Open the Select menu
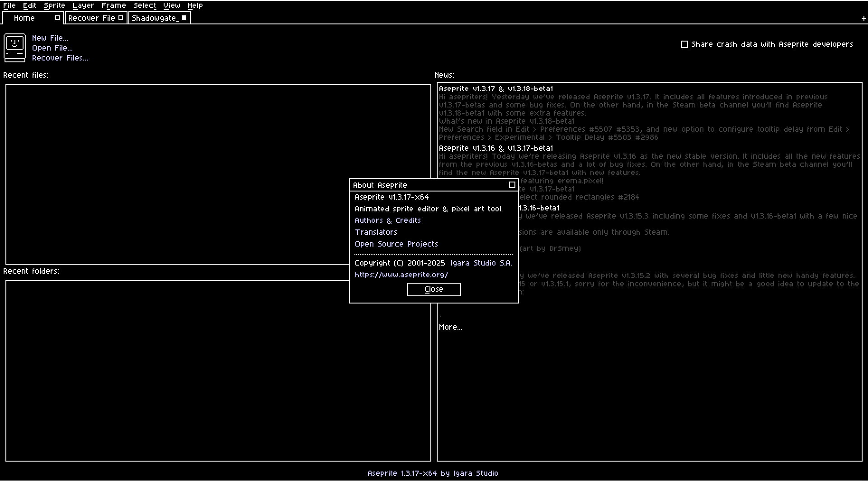The width and height of the screenshot is (868, 481). pos(145,5)
